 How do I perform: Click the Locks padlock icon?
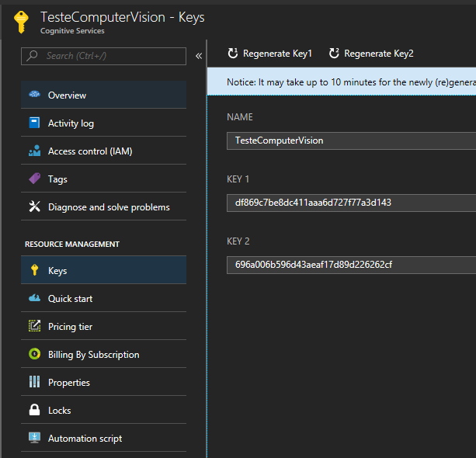34,410
